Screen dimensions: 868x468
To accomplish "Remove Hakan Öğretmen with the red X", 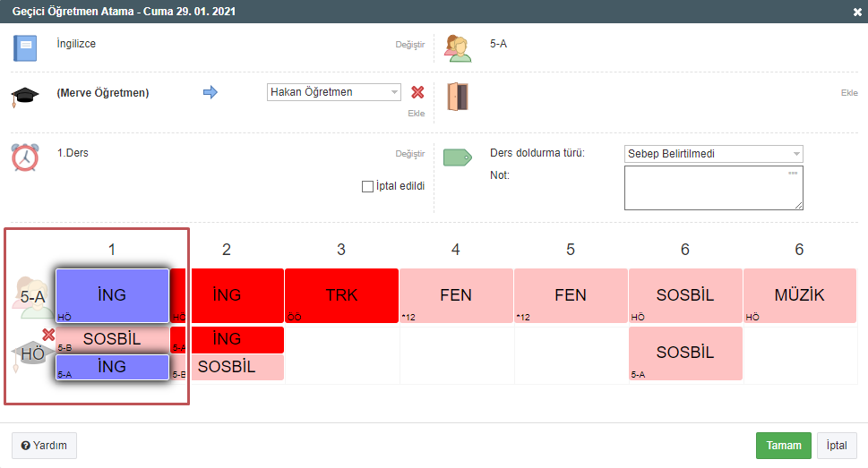I will tap(417, 92).
